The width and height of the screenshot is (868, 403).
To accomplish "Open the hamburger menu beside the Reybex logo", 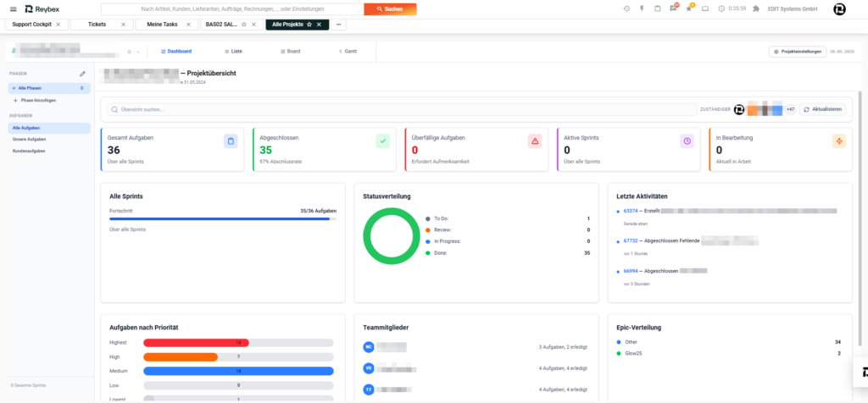I will pyautogui.click(x=14, y=8).
